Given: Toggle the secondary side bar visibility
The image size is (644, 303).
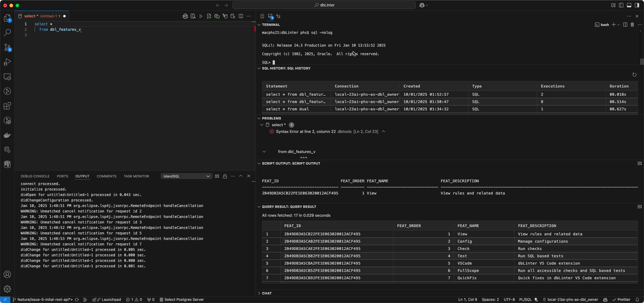Looking at the screenshot, I should point(637,5).
